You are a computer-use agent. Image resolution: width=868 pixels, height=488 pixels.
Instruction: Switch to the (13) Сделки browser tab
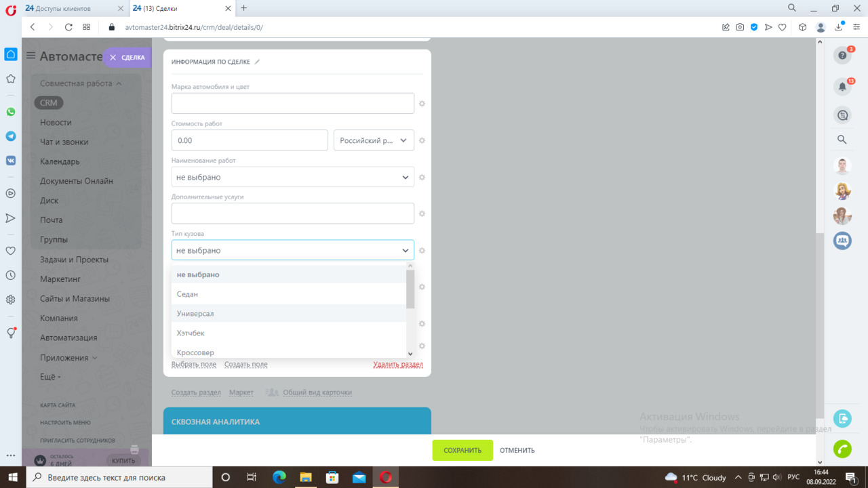click(181, 8)
